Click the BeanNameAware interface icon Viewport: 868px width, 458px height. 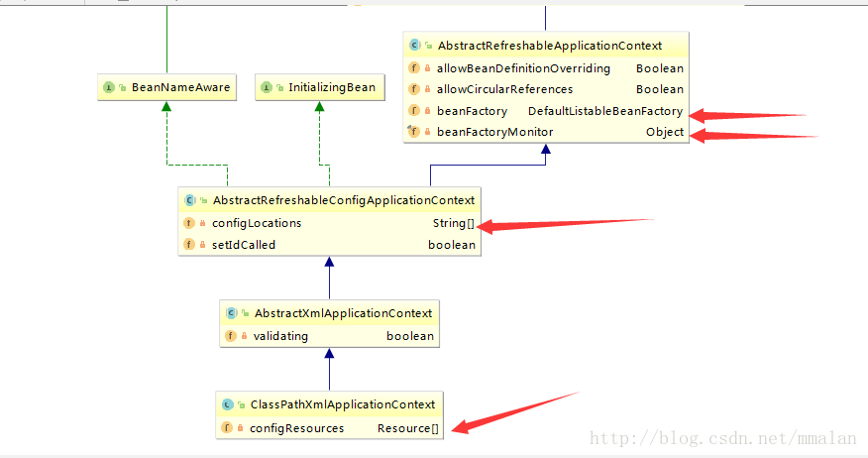coord(109,87)
